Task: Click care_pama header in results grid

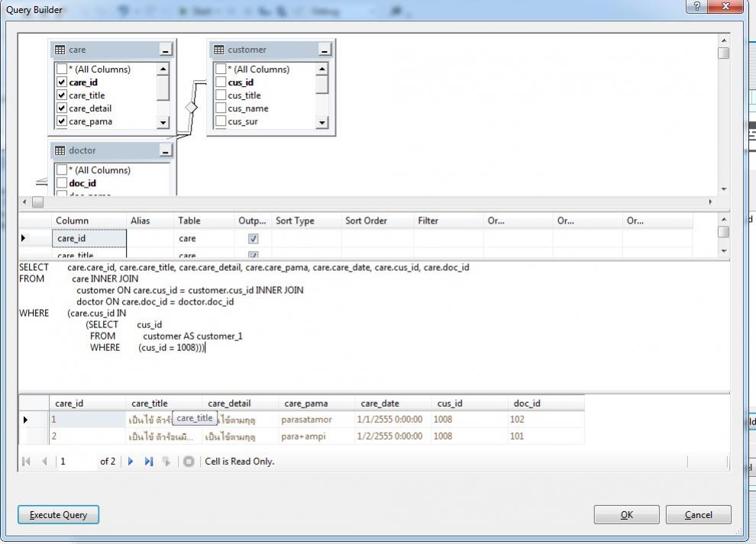Action: click(x=316, y=404)
